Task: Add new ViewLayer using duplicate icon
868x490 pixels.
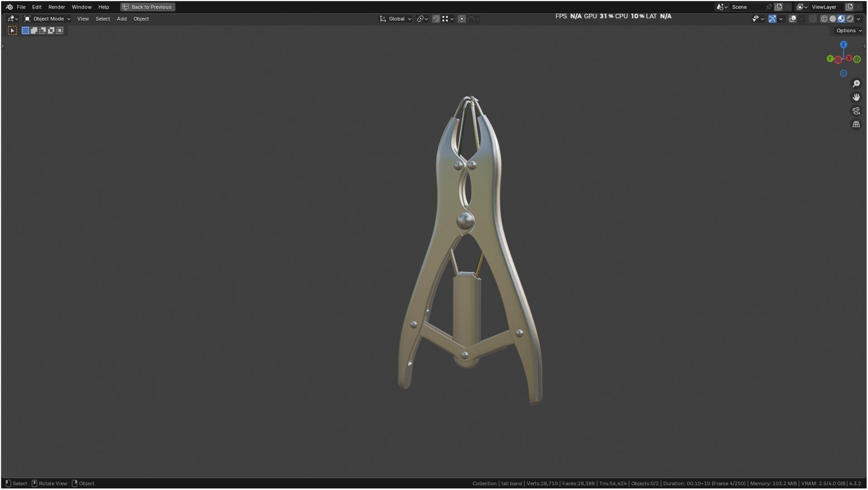Action: click(x=849, y=7)
